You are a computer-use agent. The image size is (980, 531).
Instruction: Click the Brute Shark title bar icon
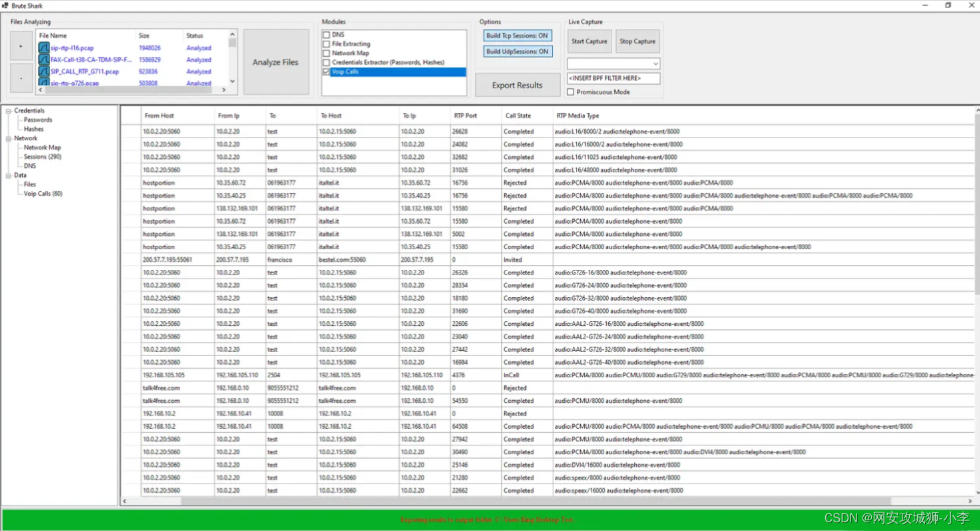point(5,5)
